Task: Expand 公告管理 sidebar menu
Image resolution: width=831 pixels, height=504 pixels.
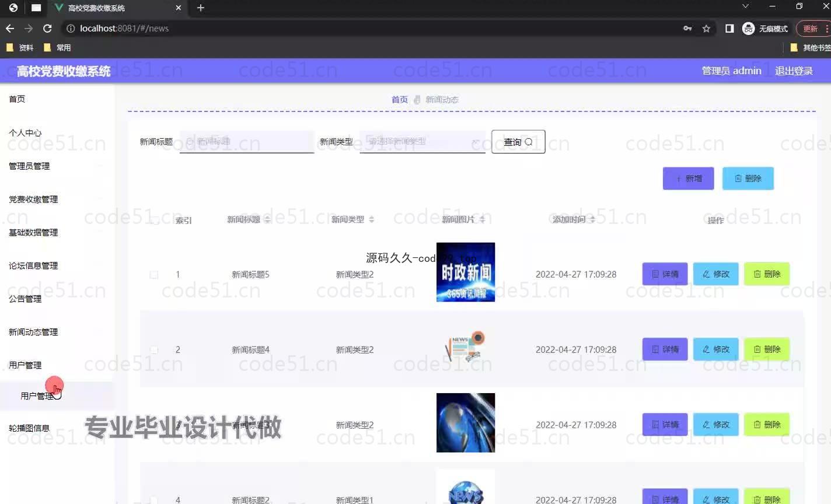Action: coord(25,299)
